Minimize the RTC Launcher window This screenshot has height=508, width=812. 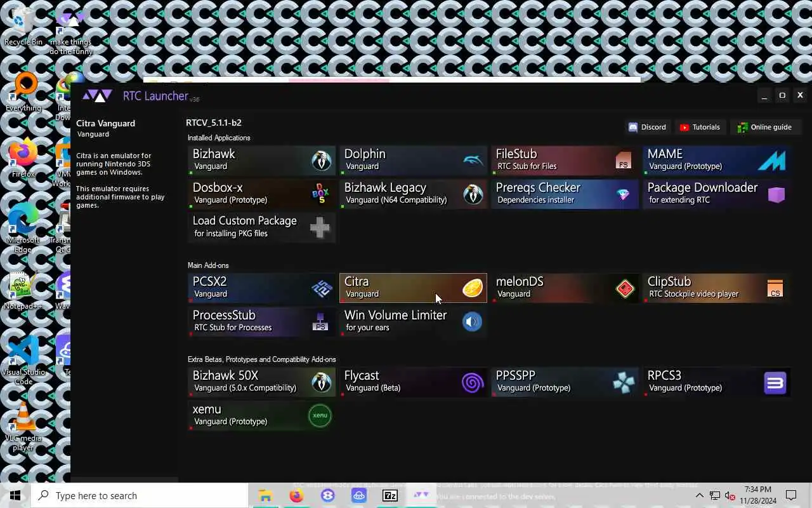[x=764, y=95]
